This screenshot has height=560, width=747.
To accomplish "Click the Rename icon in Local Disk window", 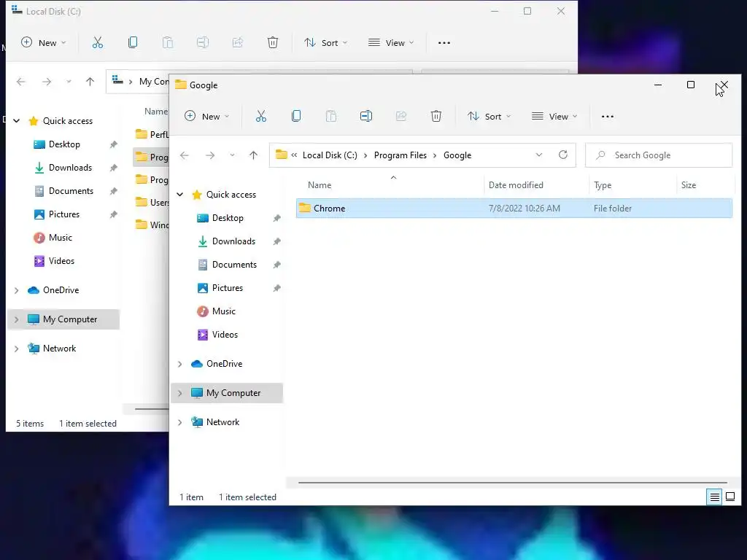I will (203, 43).
